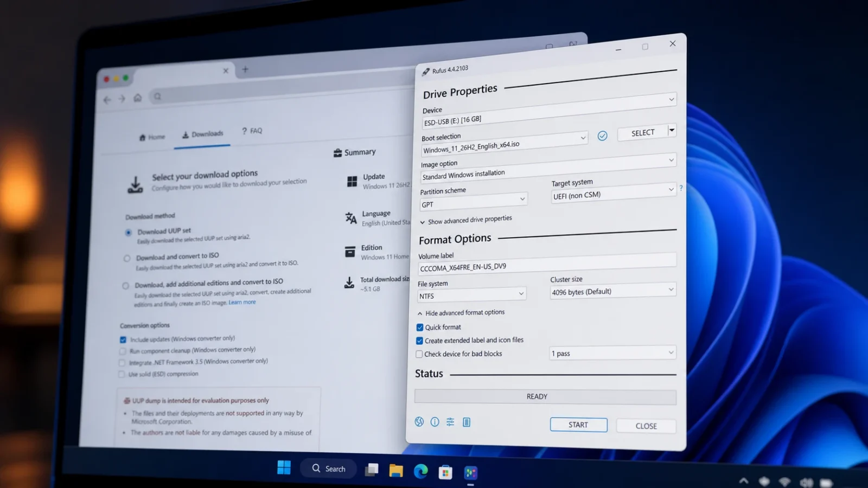The height and width of the screenshot is (488, 868).
Task: Click the Search box on taskbar
Action: point(329,468)
